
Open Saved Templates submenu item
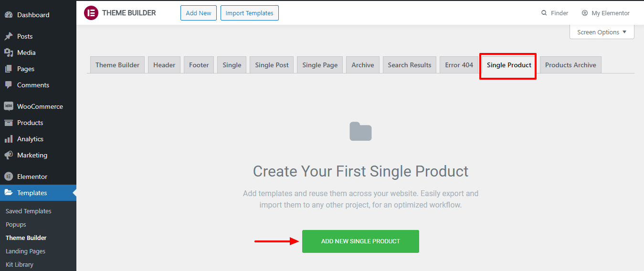click(x=29, y=211)
